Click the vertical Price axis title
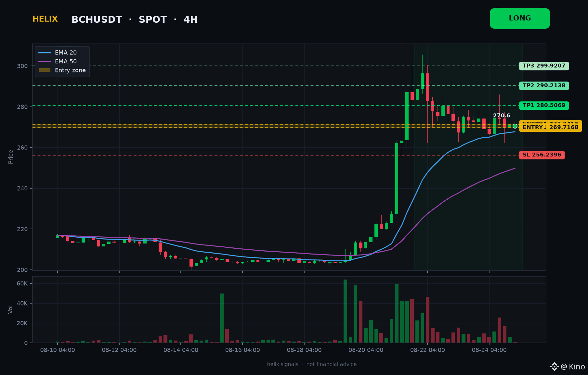Image resolution: width=588 pixels, height=375 pixels. tap(11, 157)
